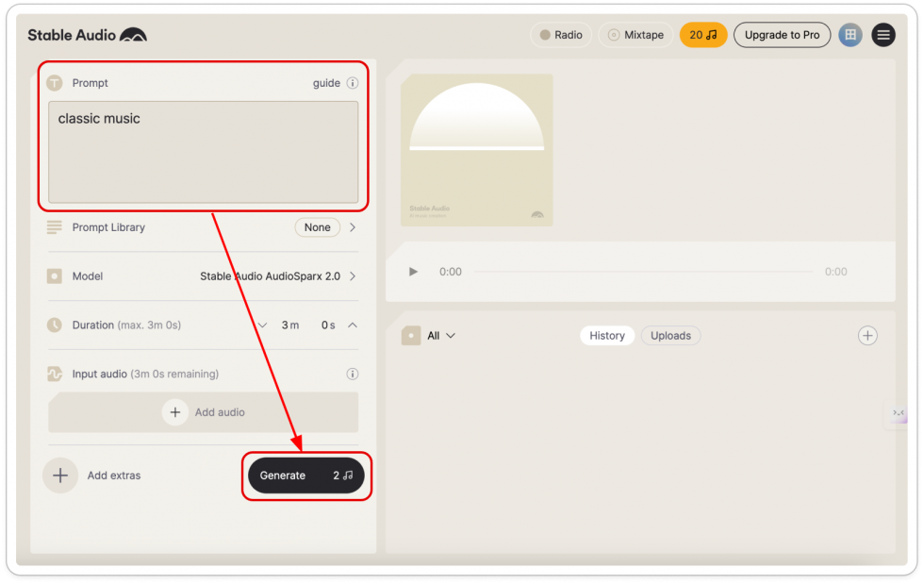
Task: Switch to the Uploads tab
Action: coord(670,335)
